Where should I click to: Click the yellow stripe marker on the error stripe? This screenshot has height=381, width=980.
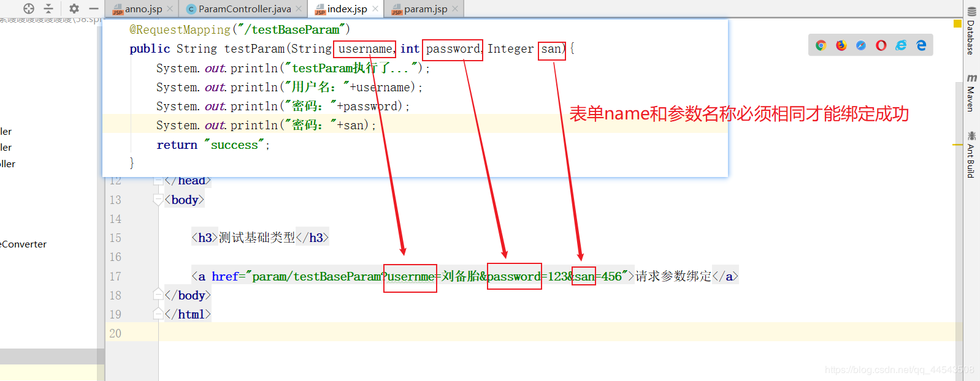pyautogui.click(x=957, y=145)
